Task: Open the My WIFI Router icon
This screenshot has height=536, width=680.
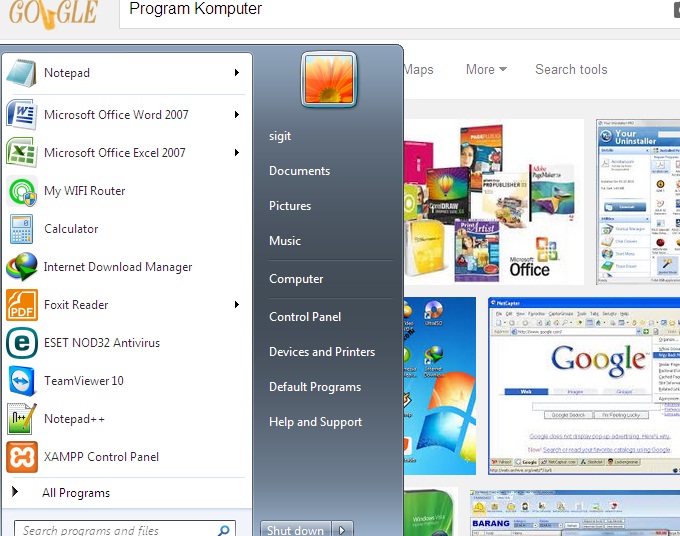Action: tap(21, 191)
